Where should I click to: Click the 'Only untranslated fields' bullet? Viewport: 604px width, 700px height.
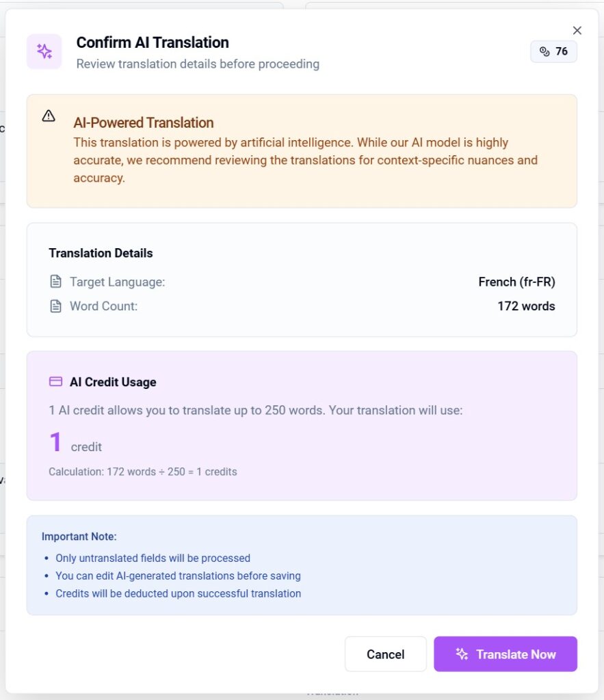(x=153, y=558)
